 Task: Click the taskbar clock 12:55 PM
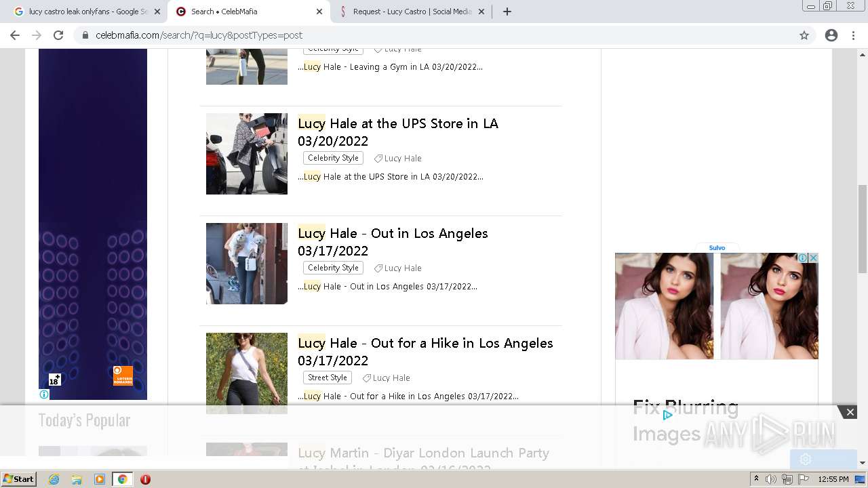(833, 479)
